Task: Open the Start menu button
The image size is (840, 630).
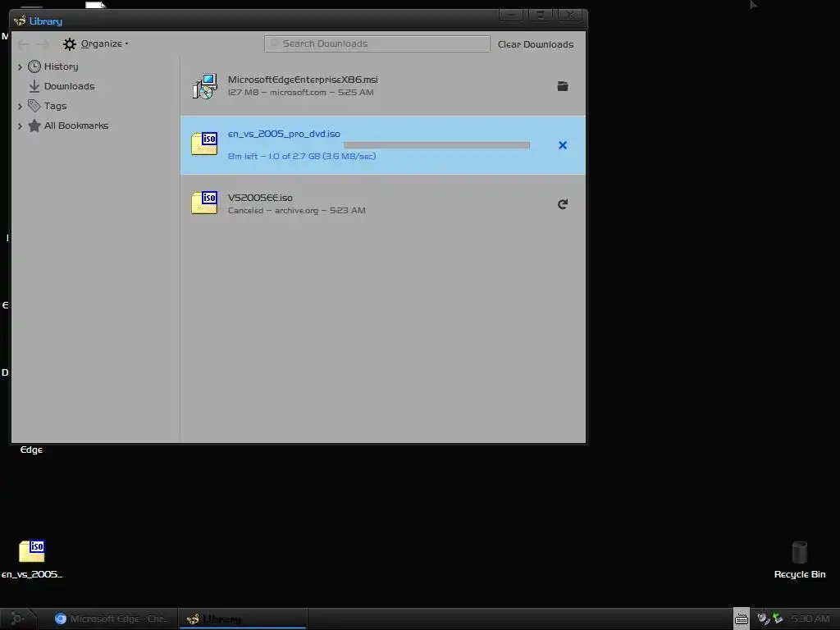Action: (x=17, y=619)
